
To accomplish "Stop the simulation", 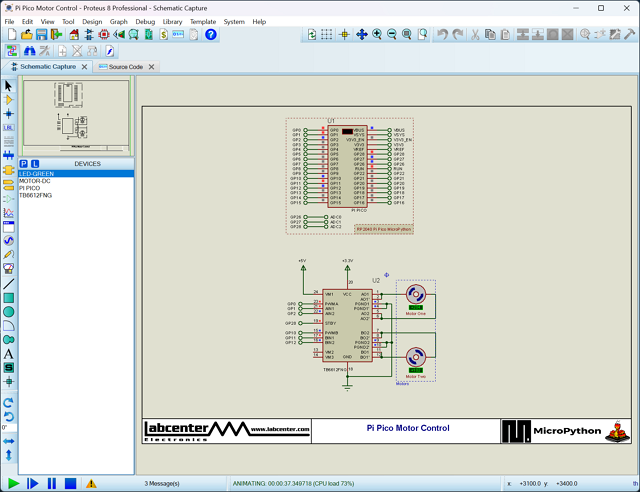I will 71,483.
